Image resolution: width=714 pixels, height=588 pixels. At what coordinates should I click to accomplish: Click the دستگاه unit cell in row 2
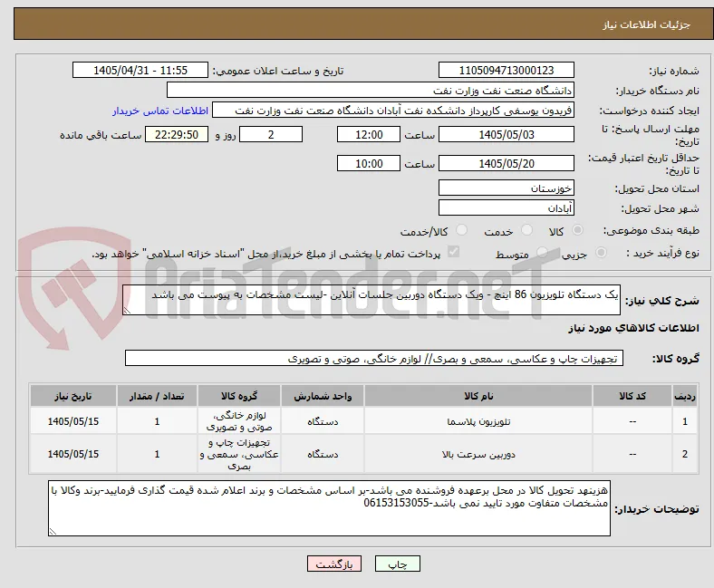(x=323, y=454)
